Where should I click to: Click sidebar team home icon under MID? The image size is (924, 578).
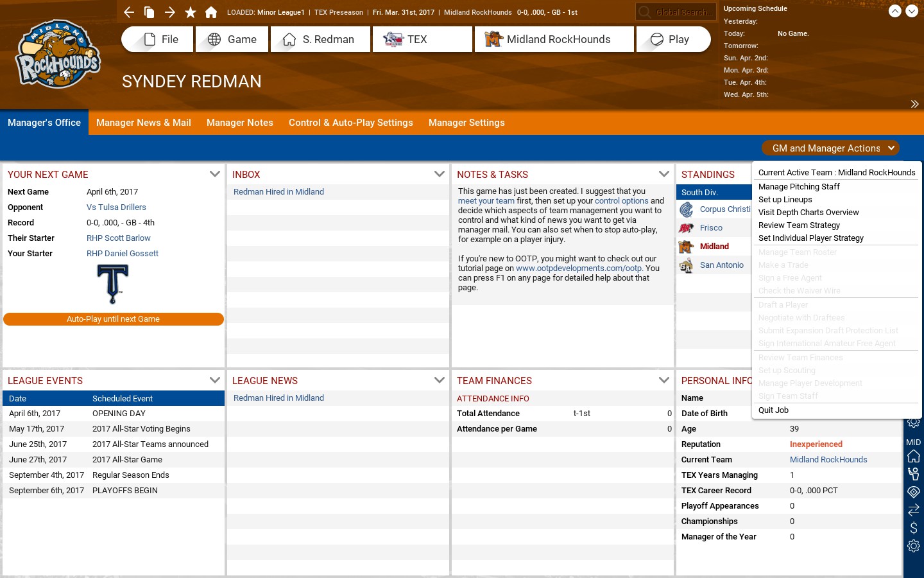[914, 456]
